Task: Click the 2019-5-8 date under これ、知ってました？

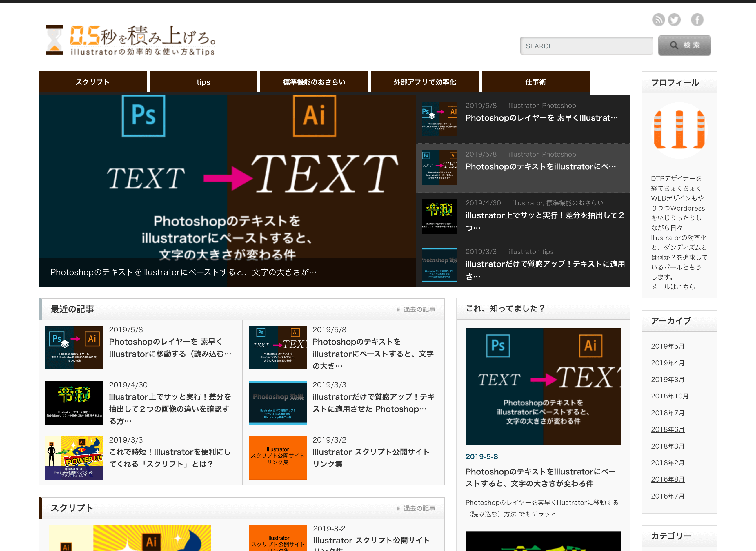Action: [x=482, y=457]
